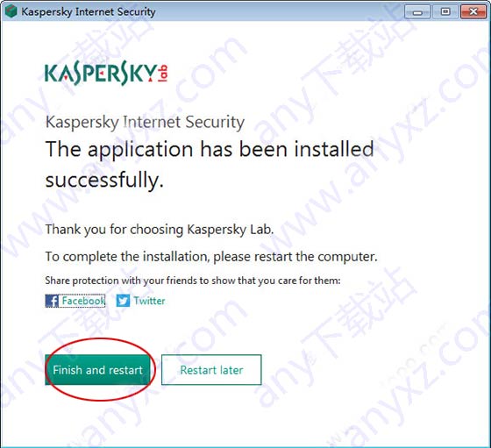
Task: Click the Finish and restart button
Action: (x=97, y=370)
